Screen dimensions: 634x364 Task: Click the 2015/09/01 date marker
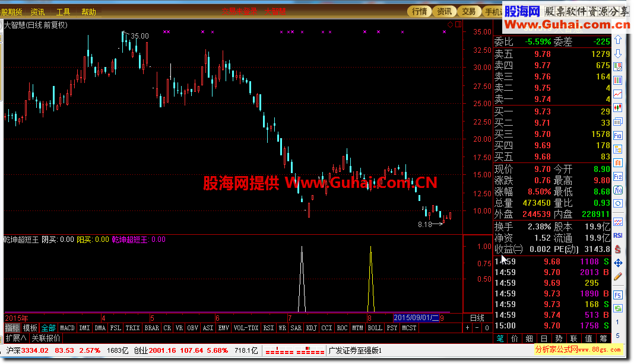point(416,318)
